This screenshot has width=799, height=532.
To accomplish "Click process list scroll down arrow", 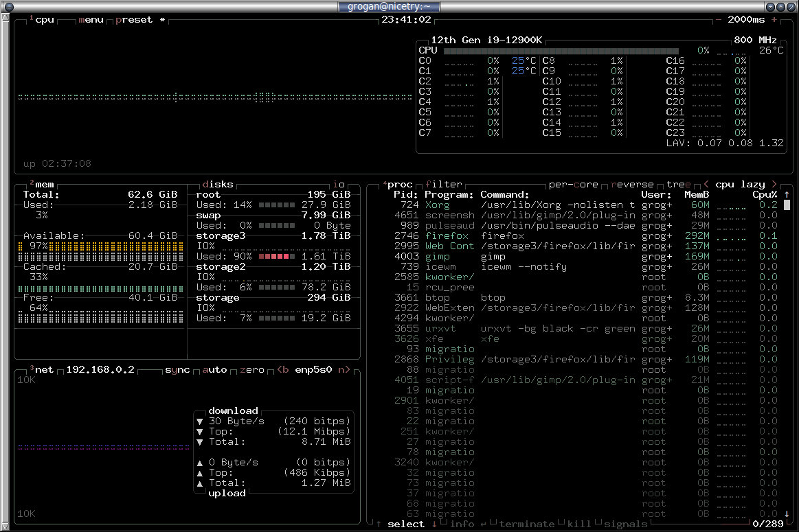I will click(x=787, y=513).
